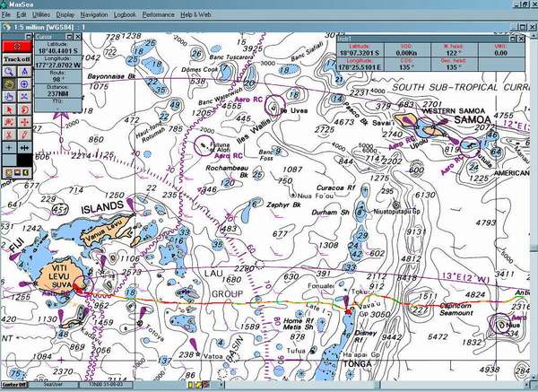Image resolution: width=538 pixels, height=392 pixels.
Task: Close the Cursor panel
Action: (78, 37)
